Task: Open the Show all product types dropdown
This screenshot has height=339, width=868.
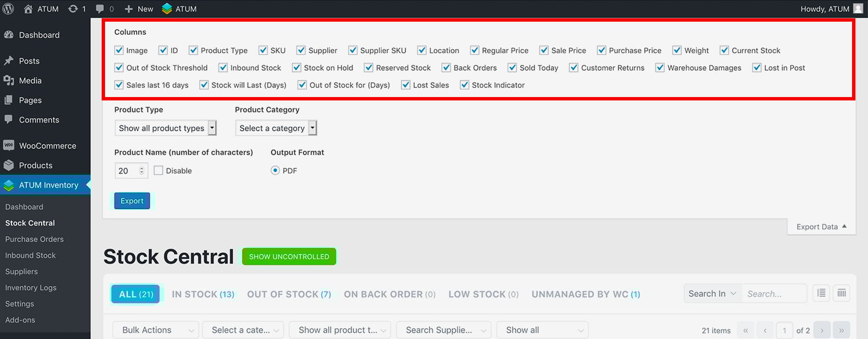Action: pyautogui.click(x=166, y=128)
